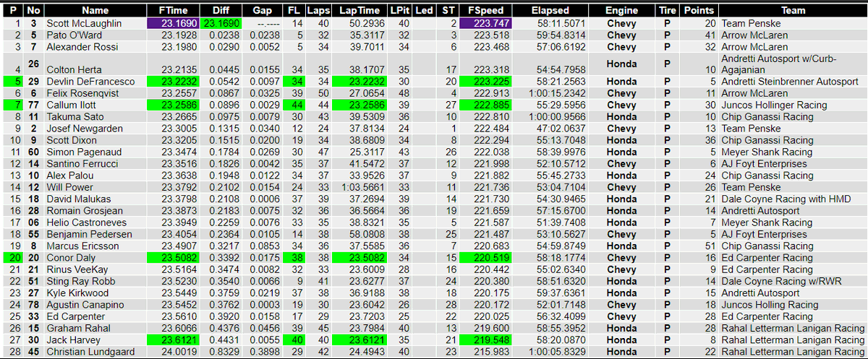This screenshot has width=868, height=359.
Task: Click driver name Simon Pagenaud
Action: 82,152
